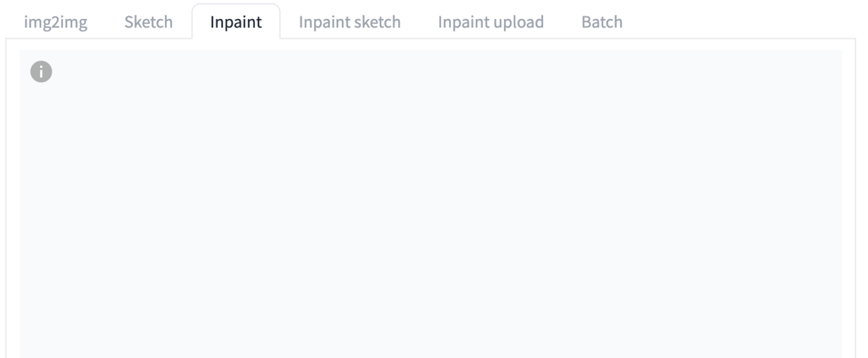Click the blank image upload area
The width and height of the screenshot is (868, 358).
(x=430, y=203)
